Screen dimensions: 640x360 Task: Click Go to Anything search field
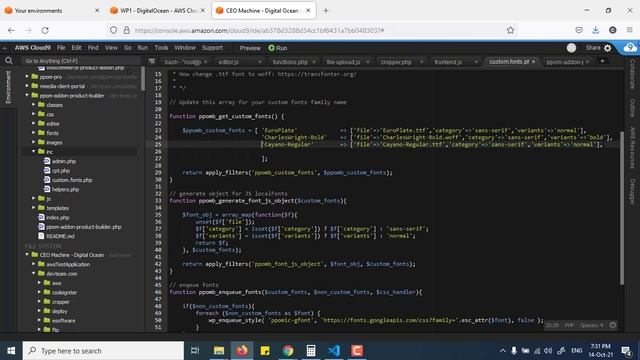[81, 61]
